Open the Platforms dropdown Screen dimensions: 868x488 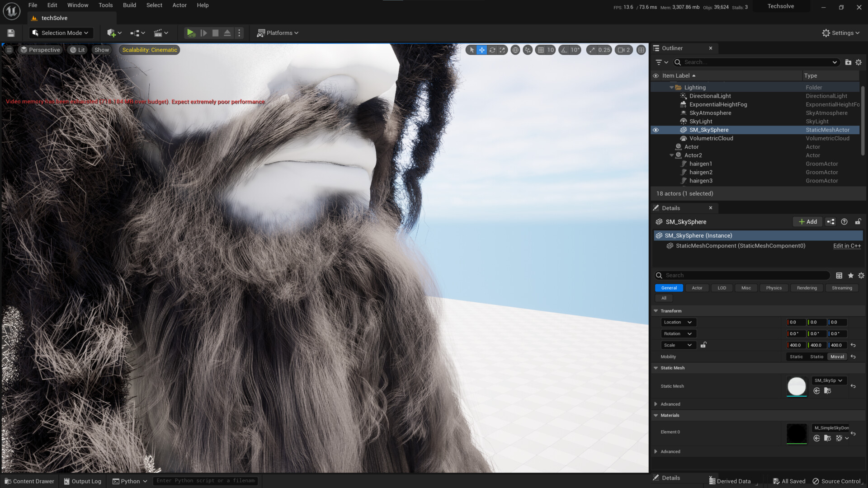pyautogui.click(x=278, y=33)
